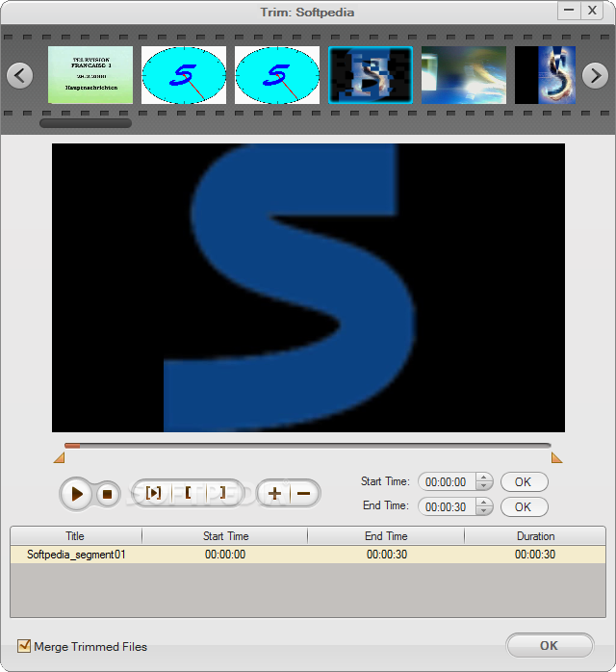Click the bottom OK button to finish
Image resolution: width=616 pixels, height=672 pixels.
click(550, 645)
